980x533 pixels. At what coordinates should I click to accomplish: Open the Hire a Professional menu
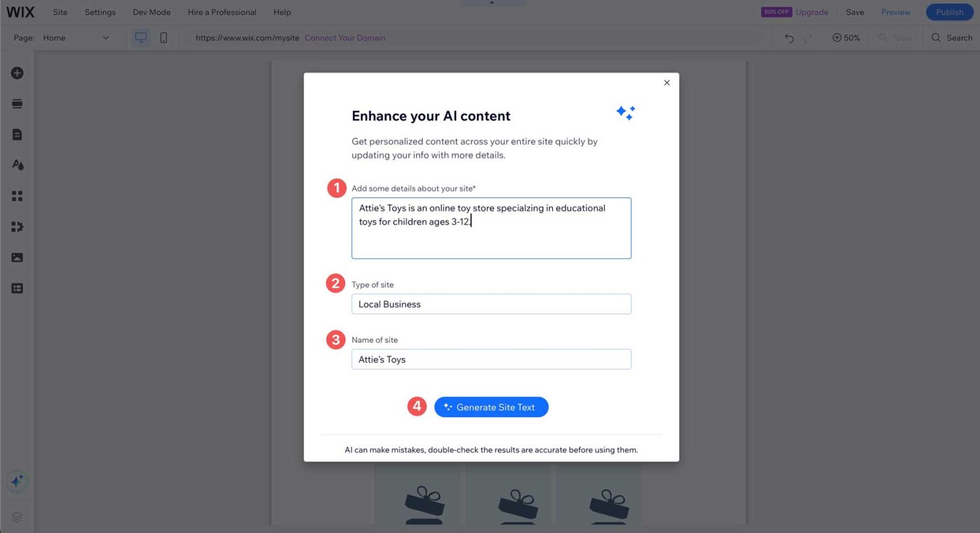pyautogui.click(x=221, y=11)
